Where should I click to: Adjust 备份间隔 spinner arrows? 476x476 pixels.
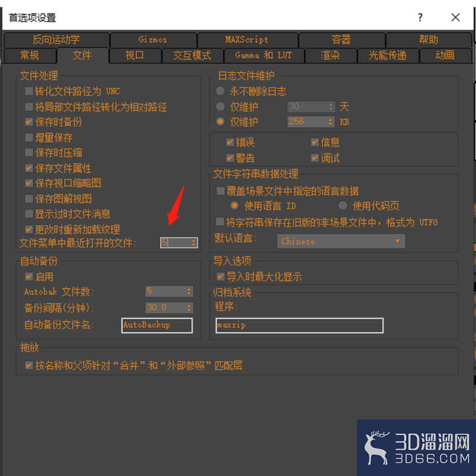(x=189, y=308)
